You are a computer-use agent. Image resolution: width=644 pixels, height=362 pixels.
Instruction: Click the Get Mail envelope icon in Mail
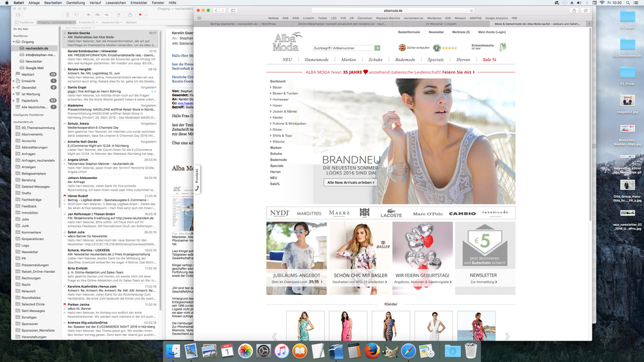pos(18,15)
